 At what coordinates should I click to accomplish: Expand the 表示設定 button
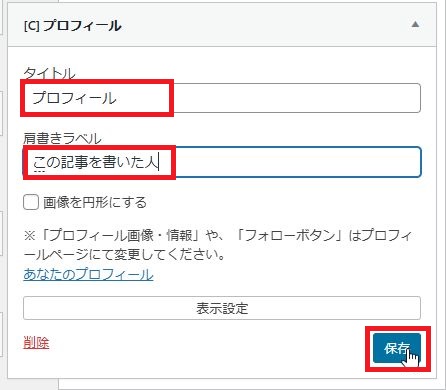(x=222, y=308)
